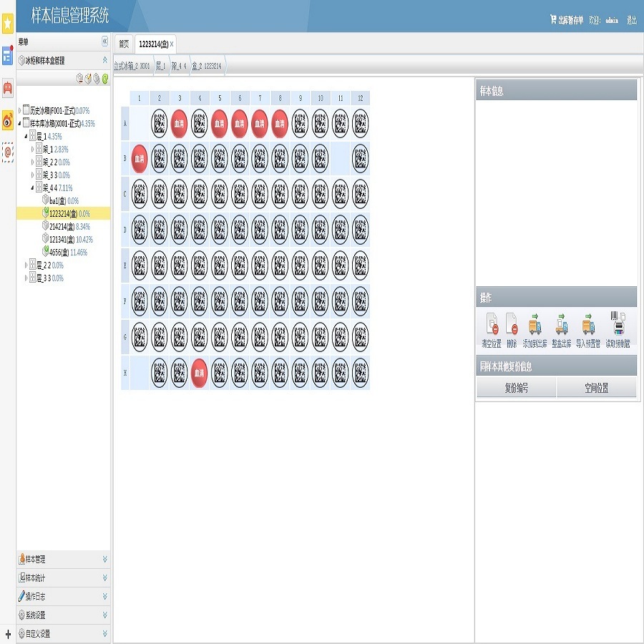This screenshot has height=644, width=644.
Task: Click the 添加到出库 truck icon
Action: coord(535,324)
